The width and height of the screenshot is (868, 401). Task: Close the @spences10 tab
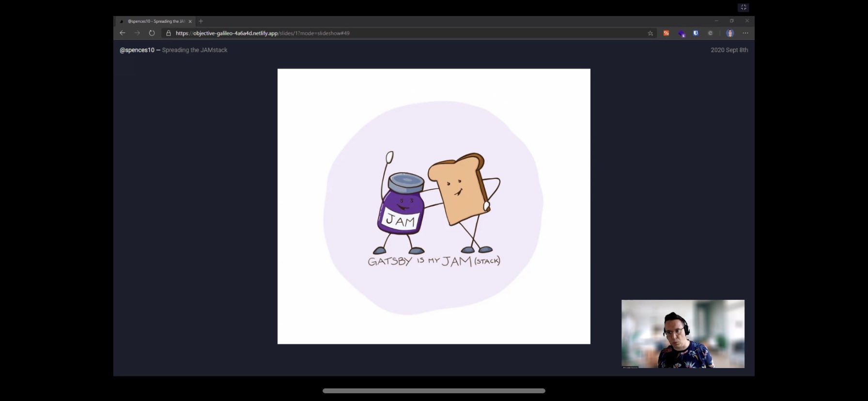190,21
